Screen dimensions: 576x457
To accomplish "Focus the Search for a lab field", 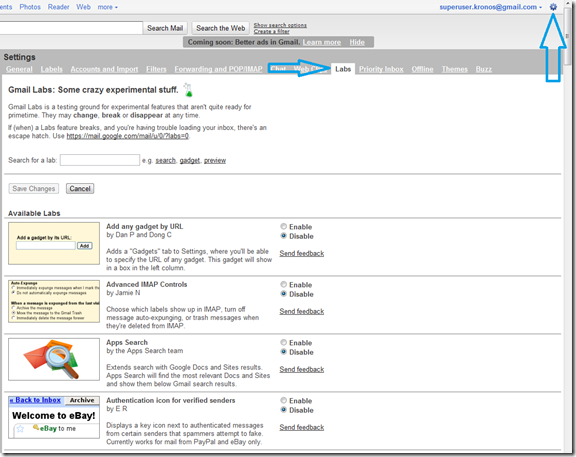I will pyautogui.click(x=100, y=160).
